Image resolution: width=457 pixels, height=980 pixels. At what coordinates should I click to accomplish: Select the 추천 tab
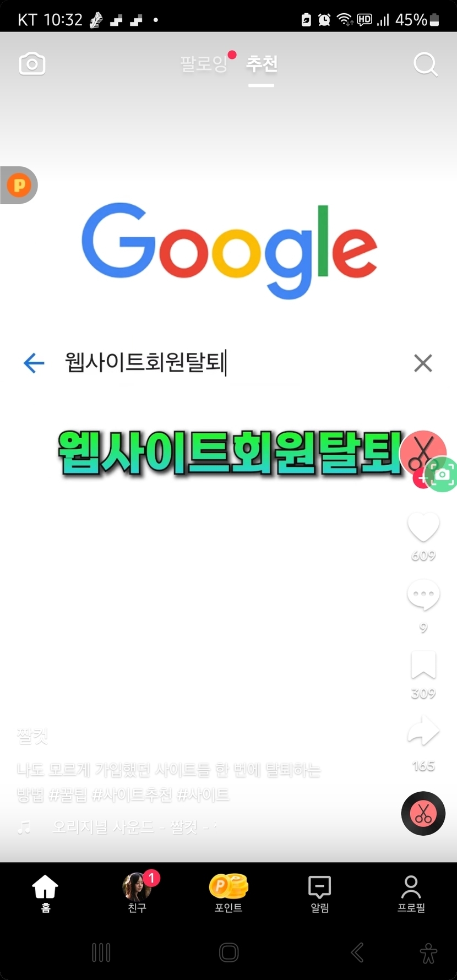262,64
